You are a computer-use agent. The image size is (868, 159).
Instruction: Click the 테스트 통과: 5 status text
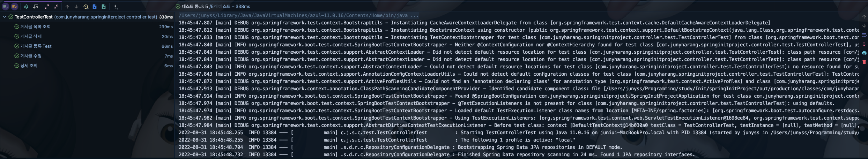click(x=195, y=6)
